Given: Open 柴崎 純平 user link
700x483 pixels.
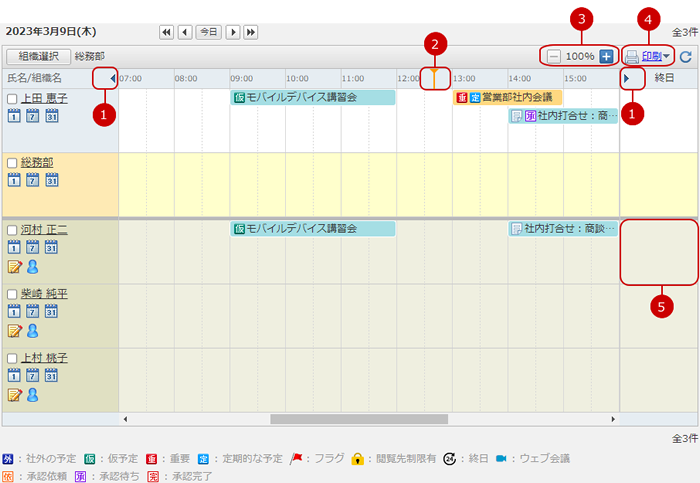Looking at the screenshot, I should [44, 293].
